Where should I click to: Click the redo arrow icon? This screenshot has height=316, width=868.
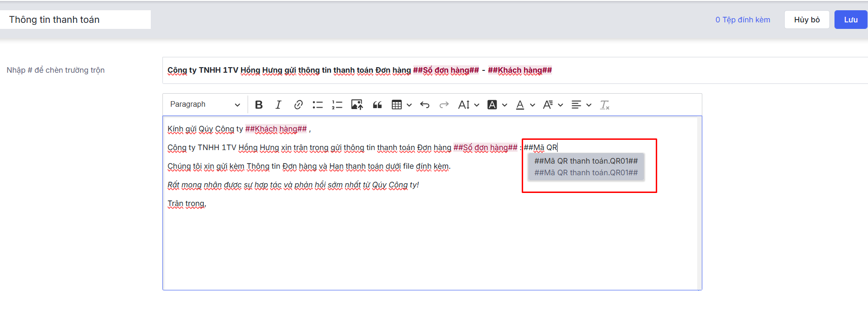444,105
